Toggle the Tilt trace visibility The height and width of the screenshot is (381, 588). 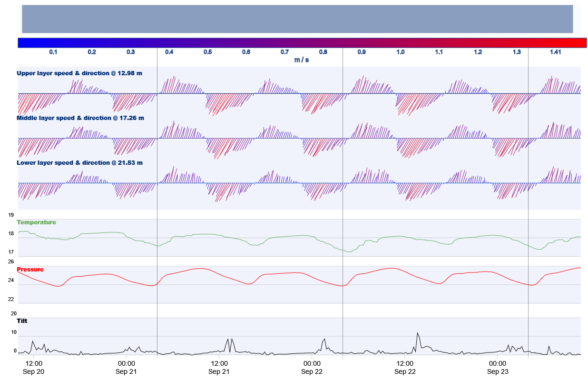(21, 321)
